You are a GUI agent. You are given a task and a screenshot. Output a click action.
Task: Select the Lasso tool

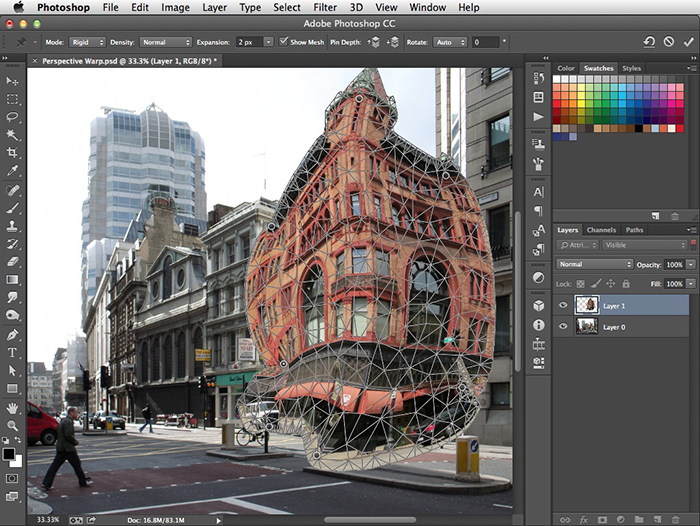13,117
